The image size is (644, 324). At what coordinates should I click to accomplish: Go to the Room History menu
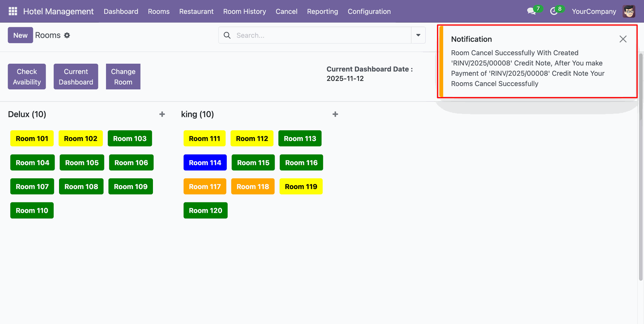[x=245, y=11]
